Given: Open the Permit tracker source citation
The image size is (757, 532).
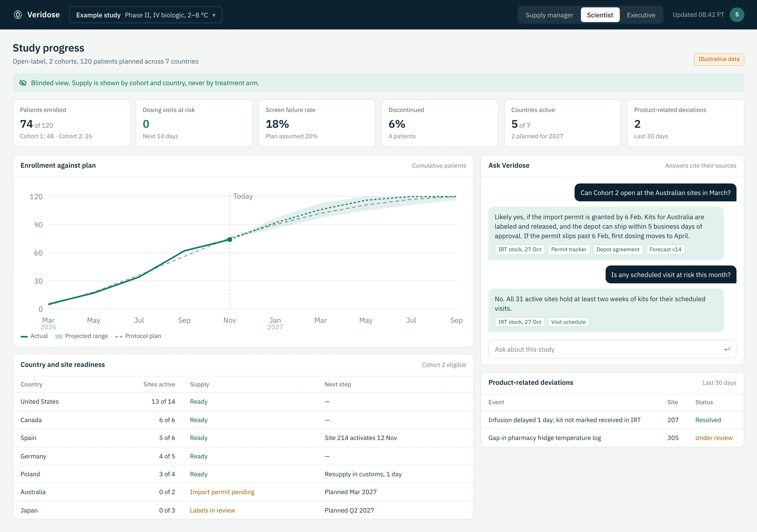Looking at the screenshot, I should tap(569, 249).
